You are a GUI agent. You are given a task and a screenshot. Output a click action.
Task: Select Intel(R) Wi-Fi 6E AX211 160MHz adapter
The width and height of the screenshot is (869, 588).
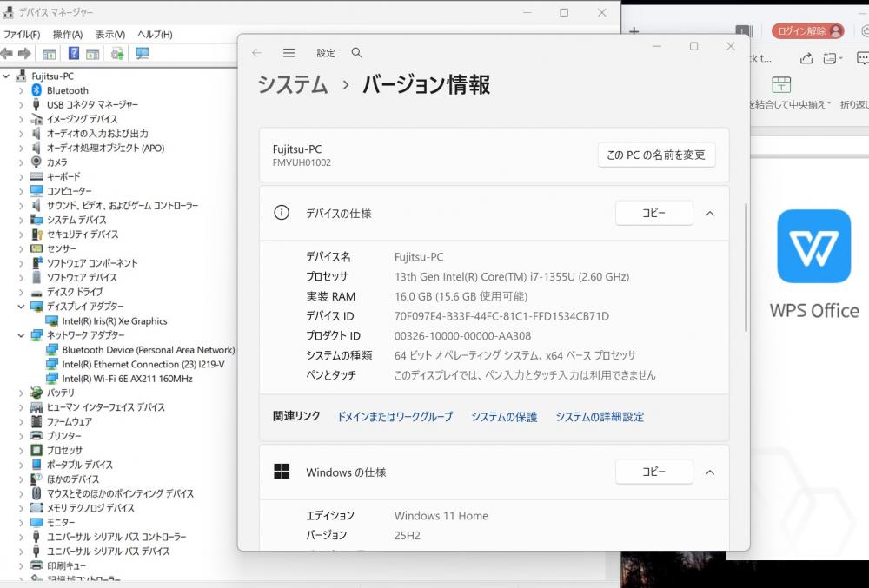pyautogui.click(x=127, y=379)
